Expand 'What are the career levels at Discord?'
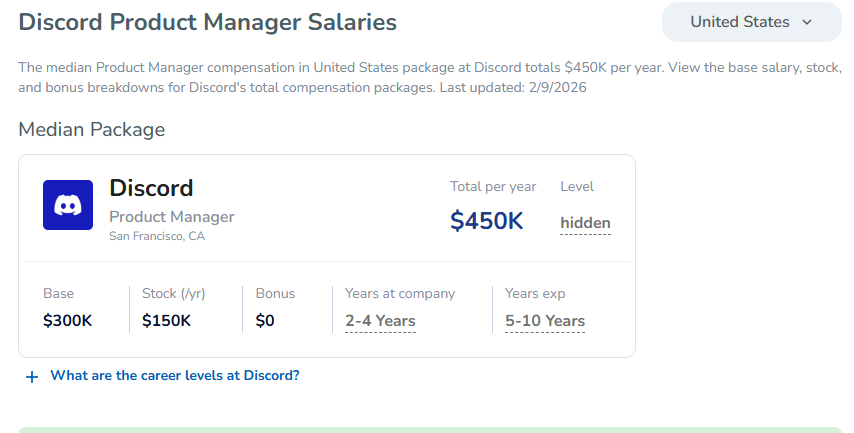This screenshot has width=854, height=433. pos(174,376)
